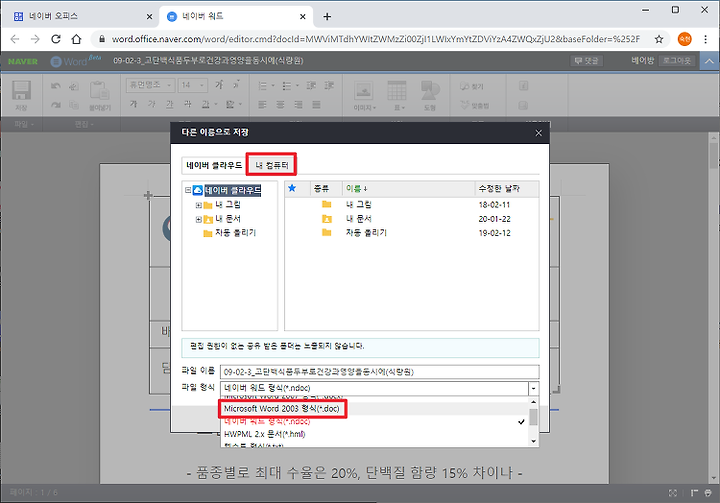Select 자동 올리기 folder in the tree
The width and height of the screenshot is (720, 503).
point(235,233)
